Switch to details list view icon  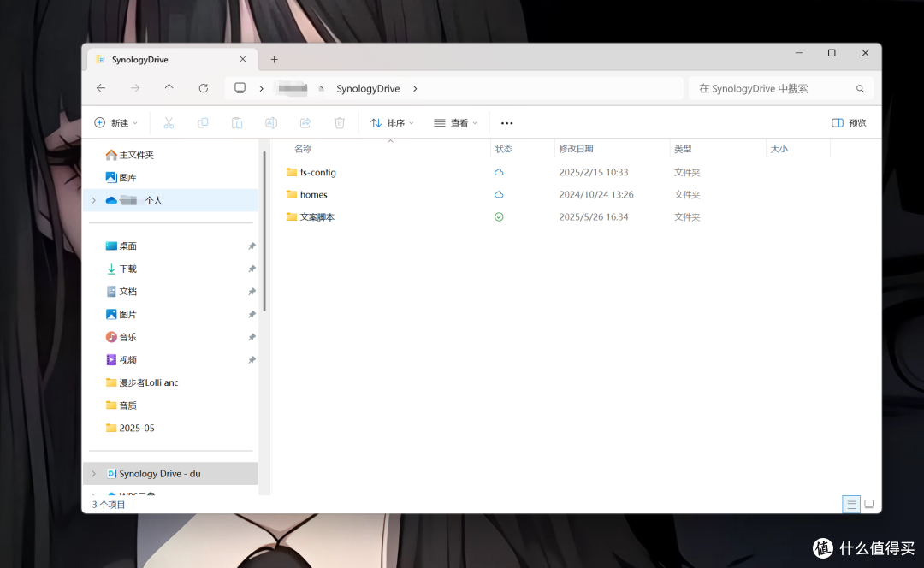pos(851,505)
